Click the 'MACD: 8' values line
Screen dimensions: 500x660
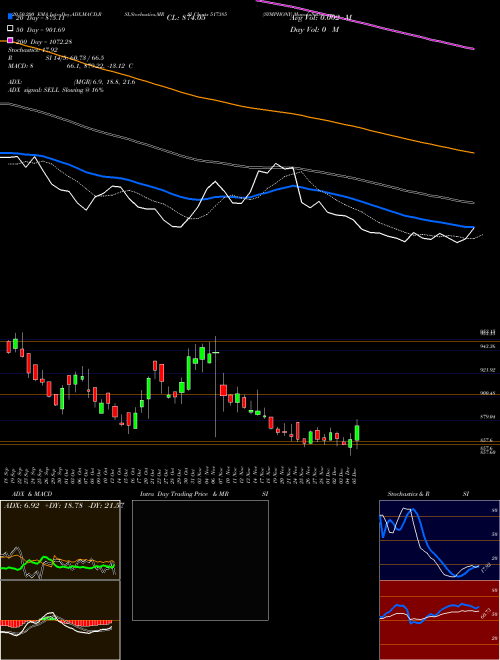coord(70,66)
